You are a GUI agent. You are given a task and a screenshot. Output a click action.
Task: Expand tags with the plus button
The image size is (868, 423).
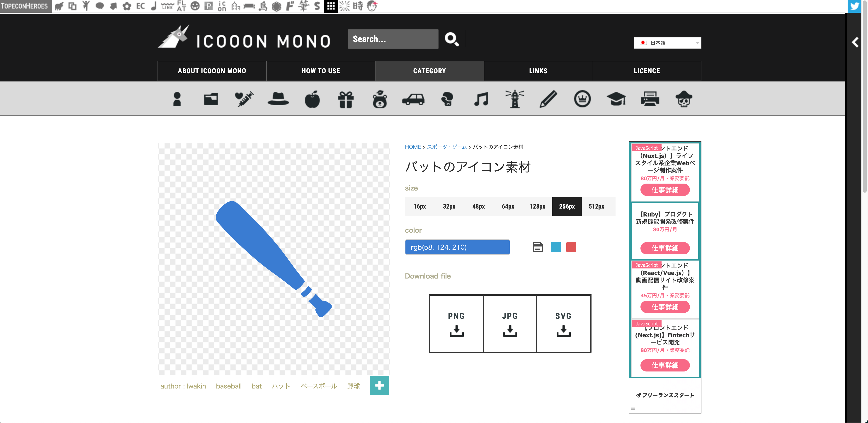379,385
